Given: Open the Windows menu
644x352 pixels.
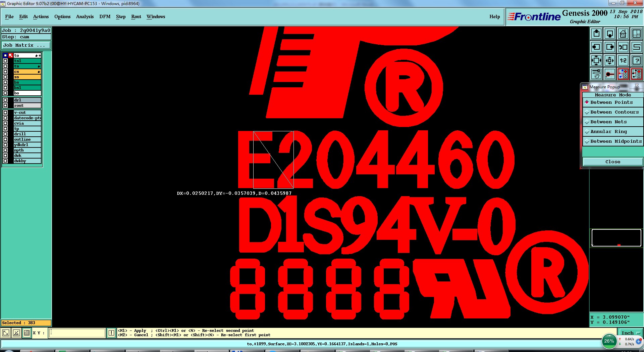Looking at the screenshot, I should (156, 16).
